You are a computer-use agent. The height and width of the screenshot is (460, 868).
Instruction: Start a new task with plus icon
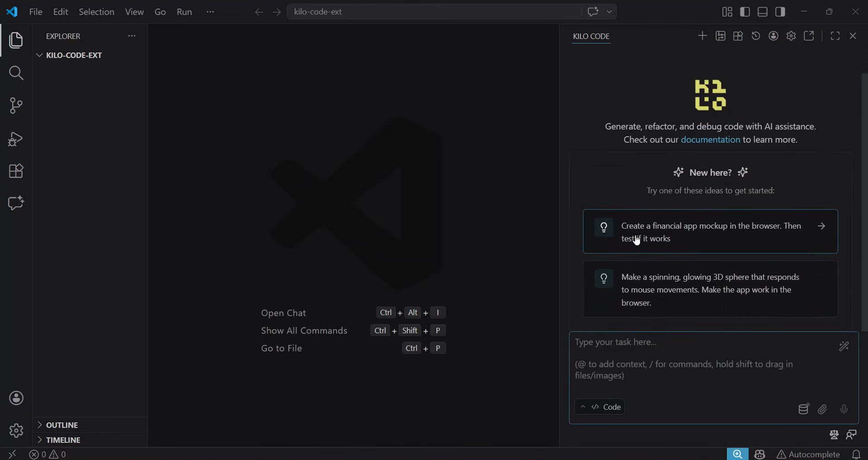click(x=702, y=36)
